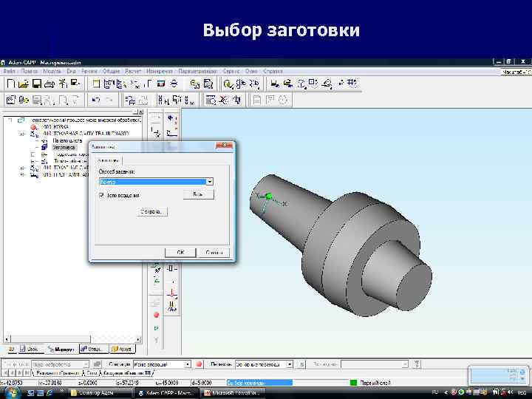Click the Сбросить button in the dialog
This screenshot has width=532, height=399.
(x=152, y=212)
